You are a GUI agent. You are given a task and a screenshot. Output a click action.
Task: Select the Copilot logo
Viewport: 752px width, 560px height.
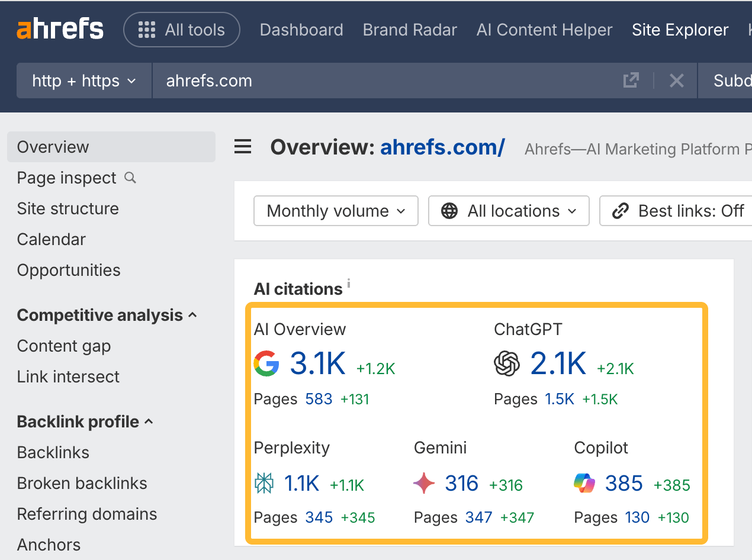tap(585, 483)
